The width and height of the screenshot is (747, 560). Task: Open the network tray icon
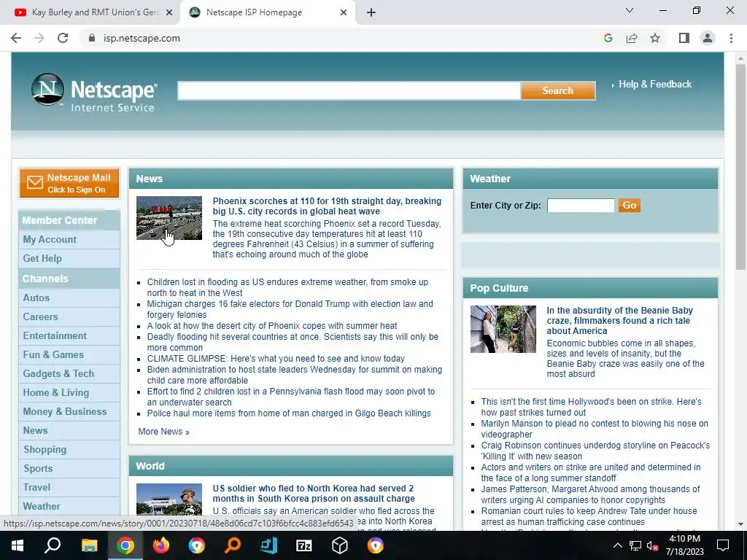pyautogui.click(x=635, y=545)
